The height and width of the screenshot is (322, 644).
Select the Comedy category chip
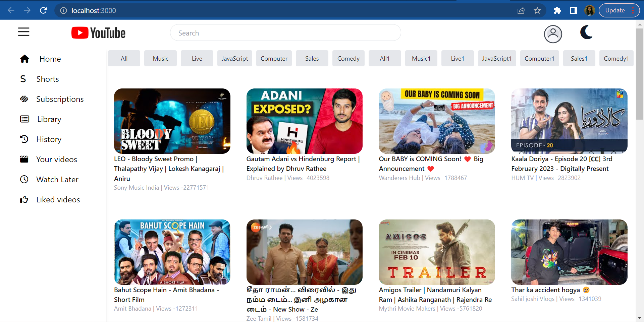tap(348, 58)
